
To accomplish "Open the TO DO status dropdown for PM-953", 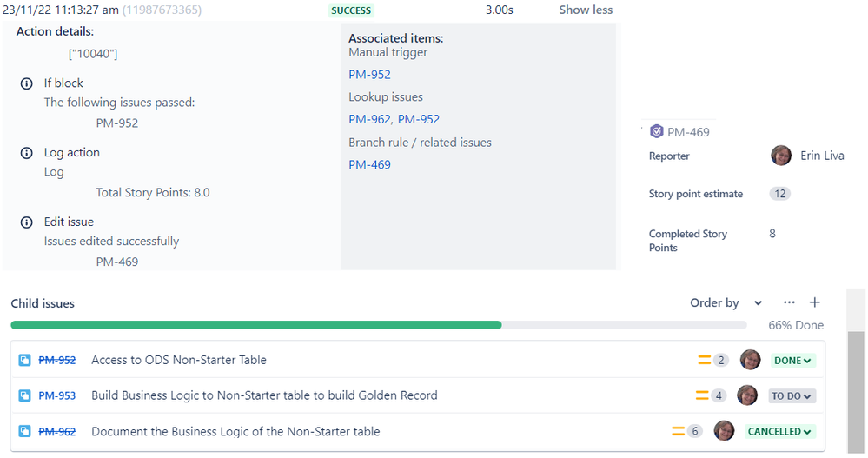I will click(792, 396).
